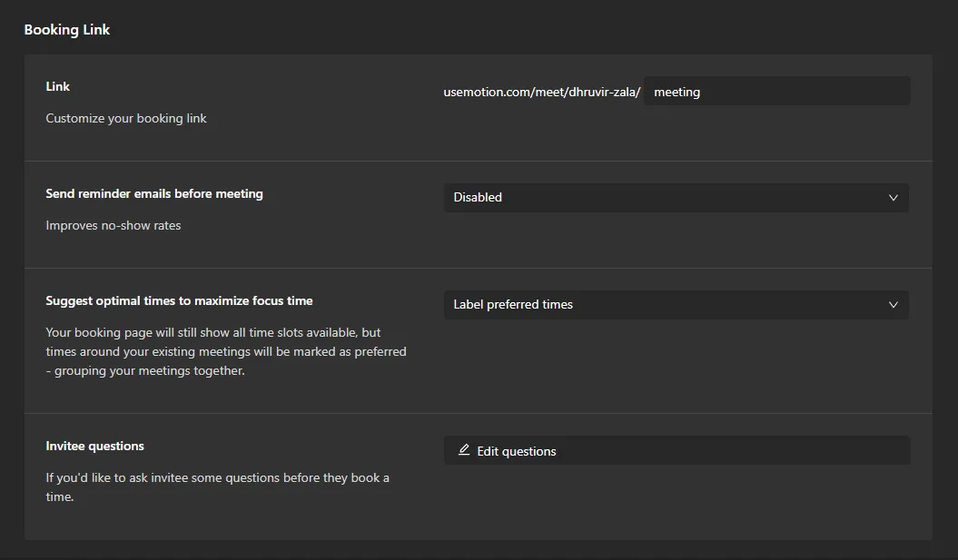Focus the booking link field containing 'meeting'
Viewport: 958px width, 560px height.
pos(777,92)
